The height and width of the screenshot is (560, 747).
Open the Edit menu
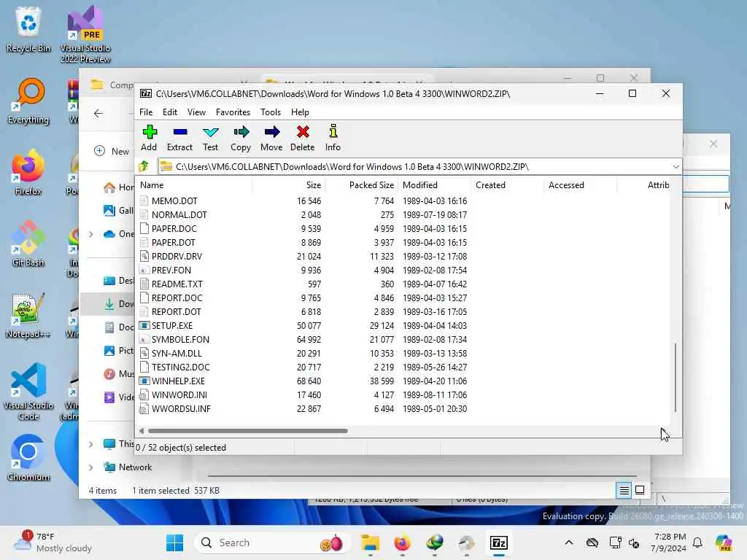[169, 112]
